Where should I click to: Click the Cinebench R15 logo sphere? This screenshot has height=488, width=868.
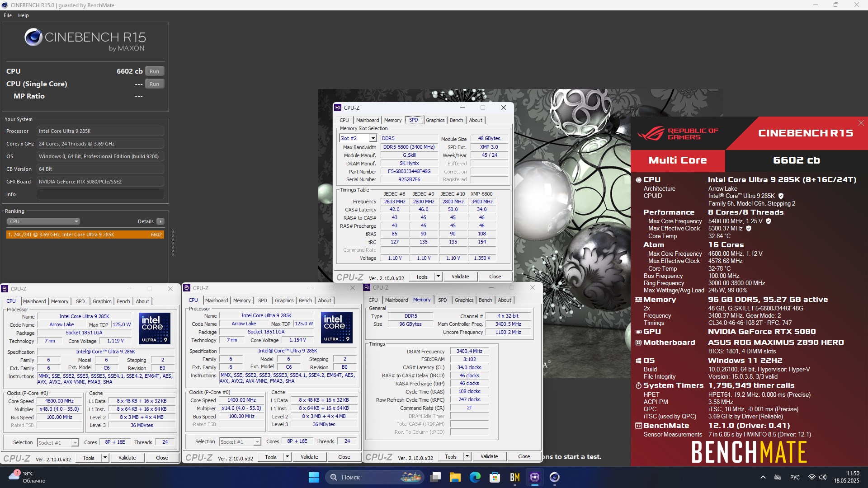click(33, 37)
